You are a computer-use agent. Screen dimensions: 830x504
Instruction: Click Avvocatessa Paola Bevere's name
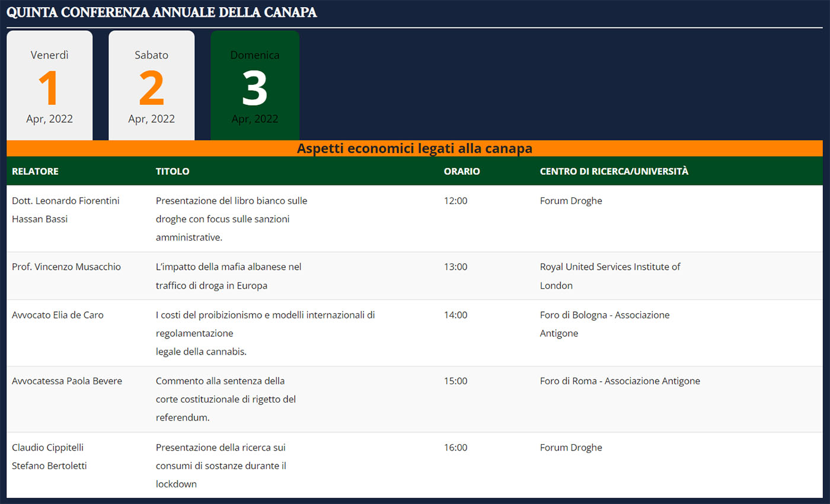click(67, 381)
